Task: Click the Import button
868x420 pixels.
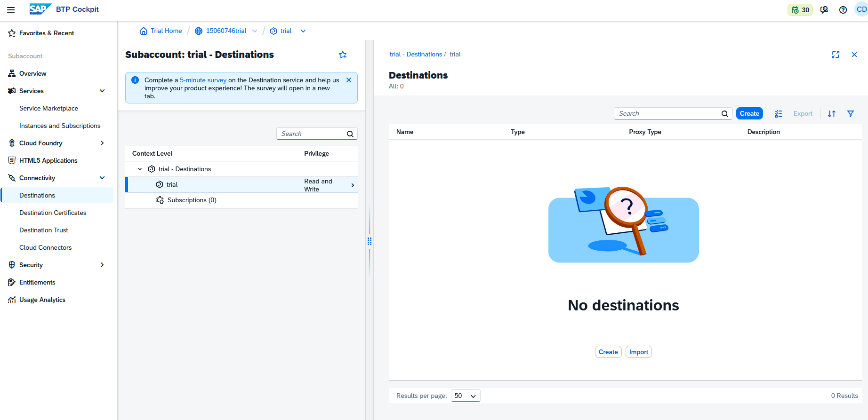Action: [x=639, y=352]
